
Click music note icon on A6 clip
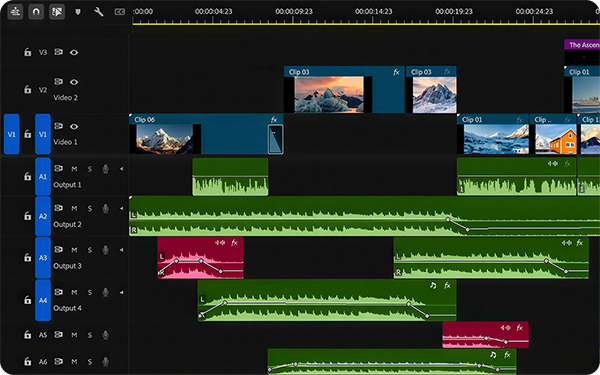click(493, 355)
